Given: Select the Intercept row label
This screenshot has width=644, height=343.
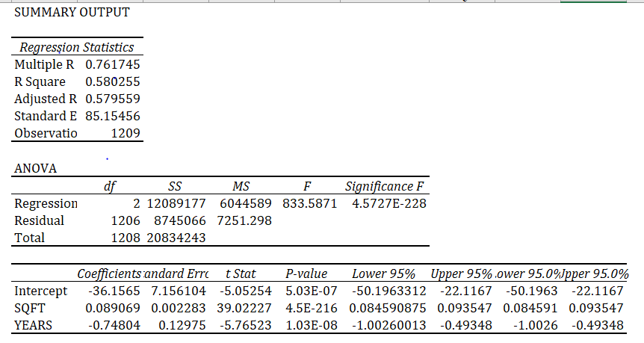Looking at the screenshot, I should (40, 291).
